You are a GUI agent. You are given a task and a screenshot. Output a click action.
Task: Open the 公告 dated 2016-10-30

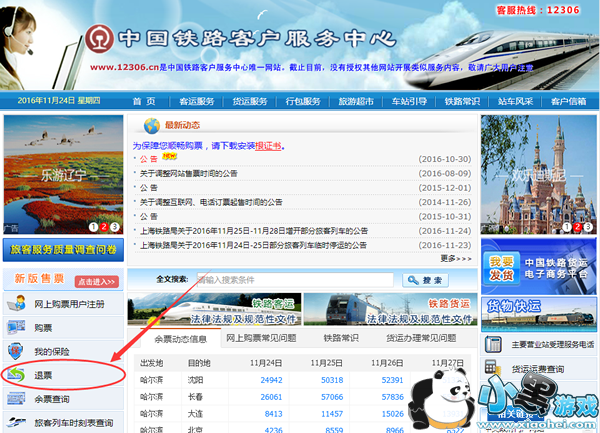tap(148, 159)
